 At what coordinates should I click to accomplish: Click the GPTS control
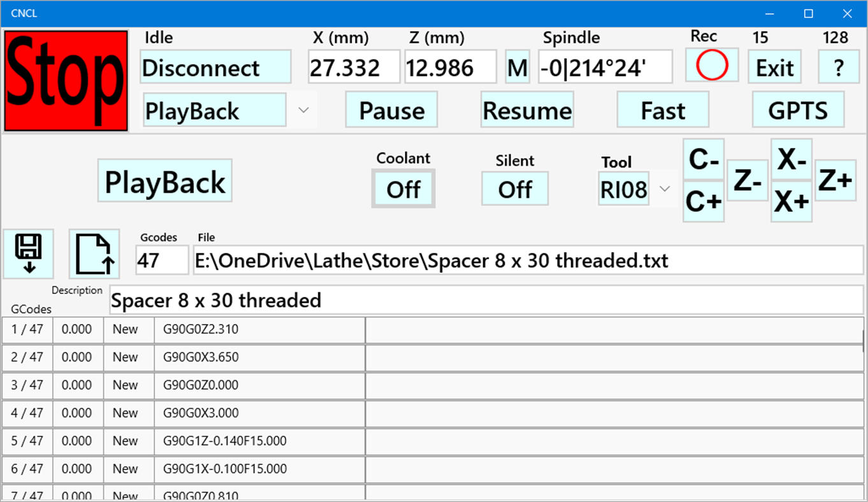pyautogui.click(x=799, y=109)
